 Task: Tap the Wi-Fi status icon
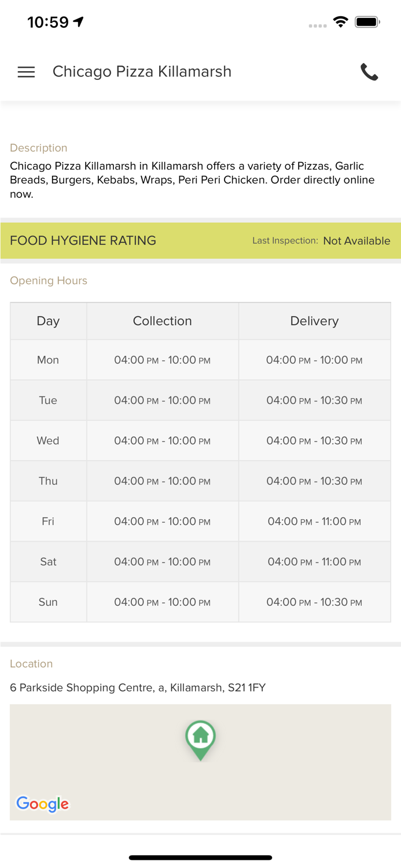(x=340, y=22)
